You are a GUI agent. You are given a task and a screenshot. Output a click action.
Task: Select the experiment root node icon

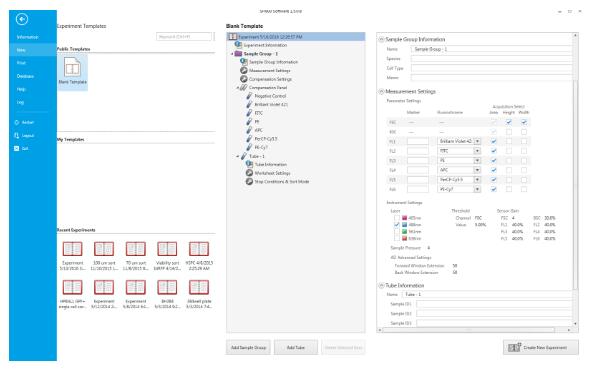(232, 37)
